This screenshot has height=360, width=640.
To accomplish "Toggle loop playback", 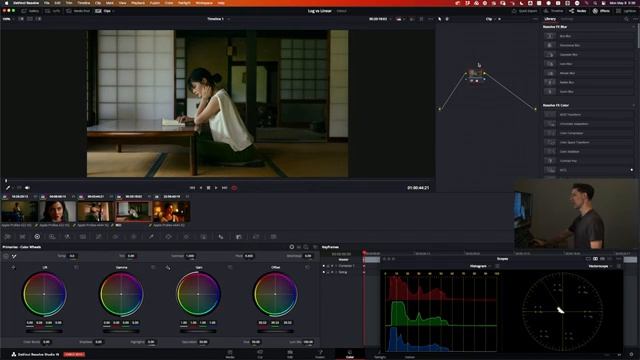I will (x=234, y=188).
